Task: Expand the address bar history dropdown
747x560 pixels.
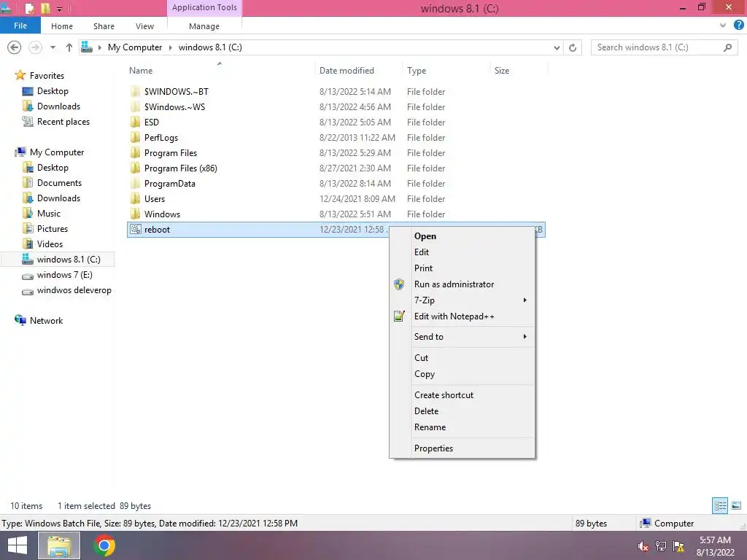Action: pyautogui.click(x=557, y=47)
